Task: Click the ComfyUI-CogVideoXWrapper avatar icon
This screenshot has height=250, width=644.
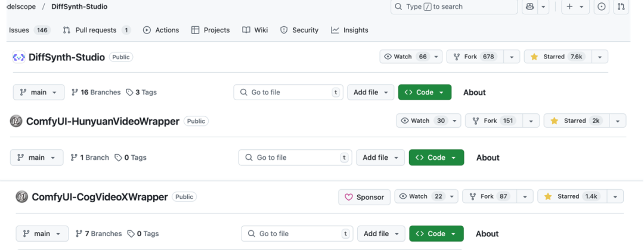Action: (21, 196)
